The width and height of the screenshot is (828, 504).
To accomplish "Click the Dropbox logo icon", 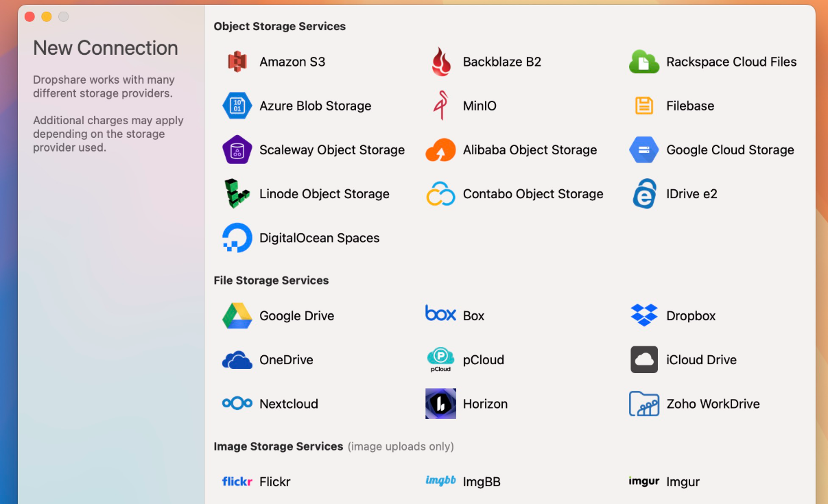I will pyautogui.click(x=644, y=315).
